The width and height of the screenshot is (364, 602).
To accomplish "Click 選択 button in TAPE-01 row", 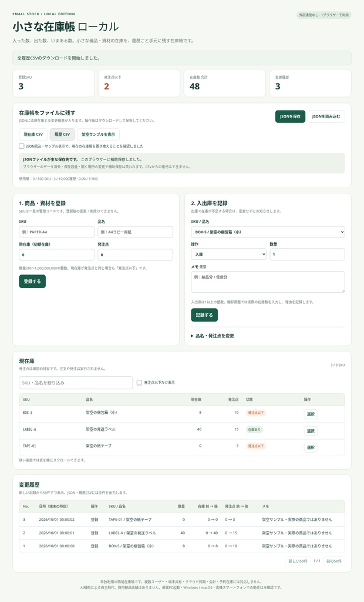I will point(311,447).
